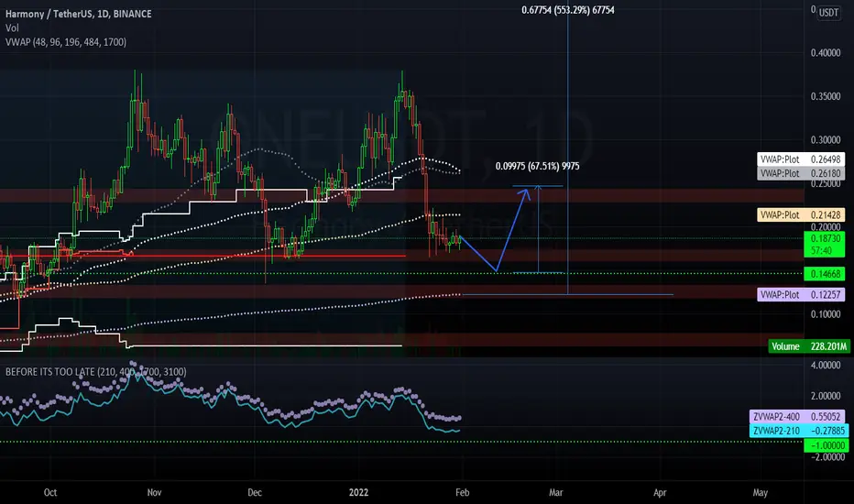The width and height of the screenshot is (854, 504).
Task: Click the VWAP:Plot 0.26180 gray label
Action: (x=801, y=173)
